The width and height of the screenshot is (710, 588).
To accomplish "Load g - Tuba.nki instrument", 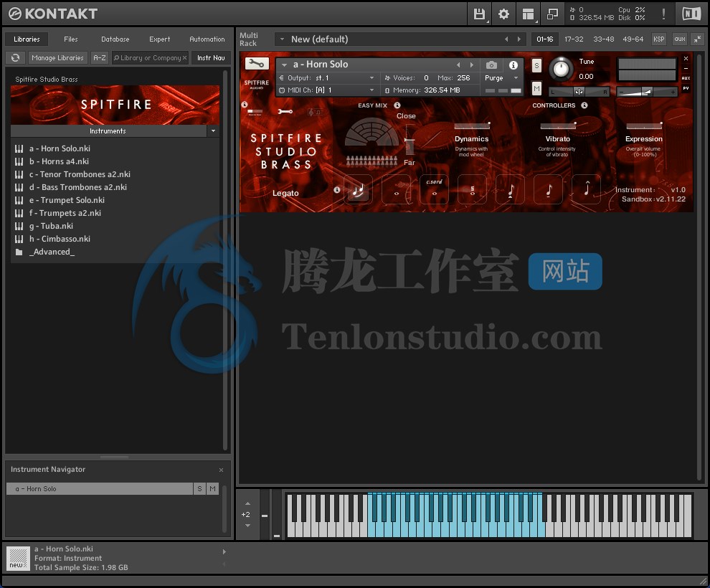I will [51, 227].
